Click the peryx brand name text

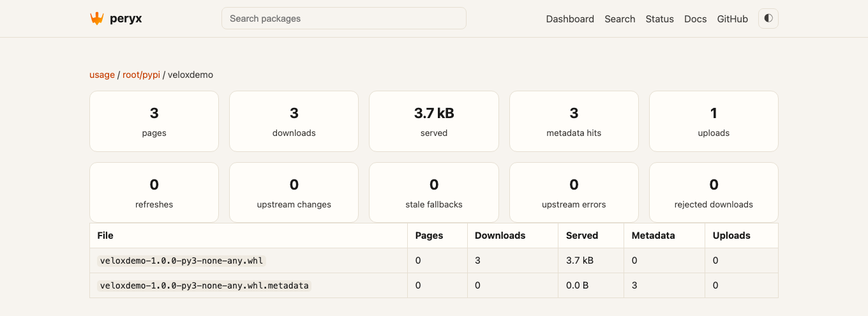pyautogui.click(x=125, y=19)
